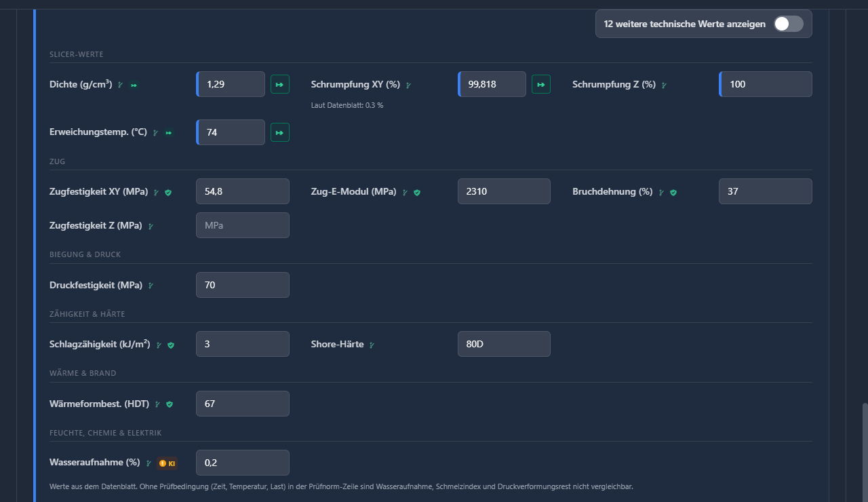Click the arrow button next to Dichte field

(280, 84)
